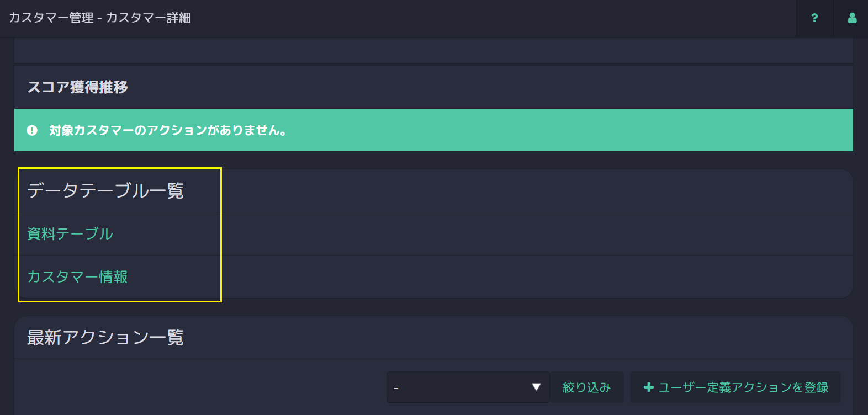
Task: Click the blank area of the 資料テーブル row
Action: tap(480, 234)
